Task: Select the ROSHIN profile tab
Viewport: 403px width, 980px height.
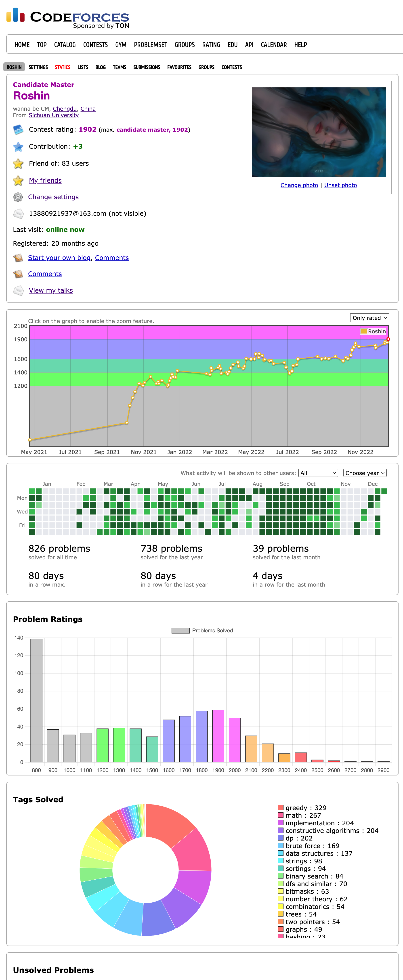Action: click(x=14, y=67)
